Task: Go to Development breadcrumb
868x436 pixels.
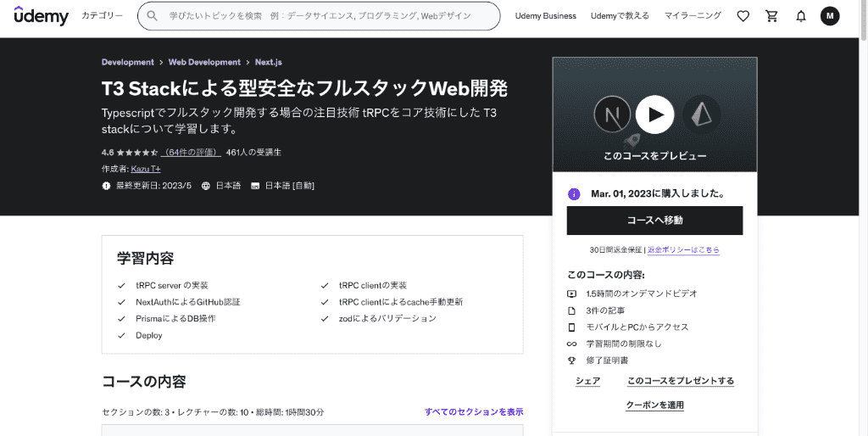Action: coord(128,62)
